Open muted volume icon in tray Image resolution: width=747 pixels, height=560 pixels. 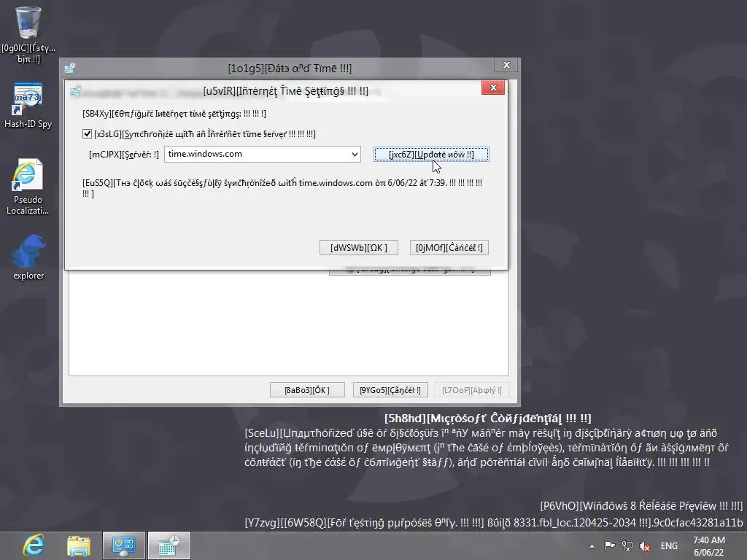click(x=645, y=546)
